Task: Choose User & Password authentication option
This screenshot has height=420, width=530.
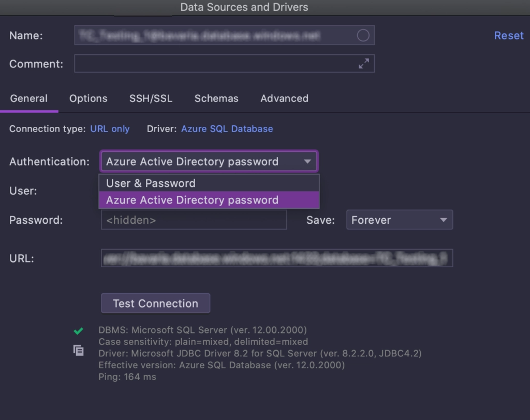Action: coord(209,183)
